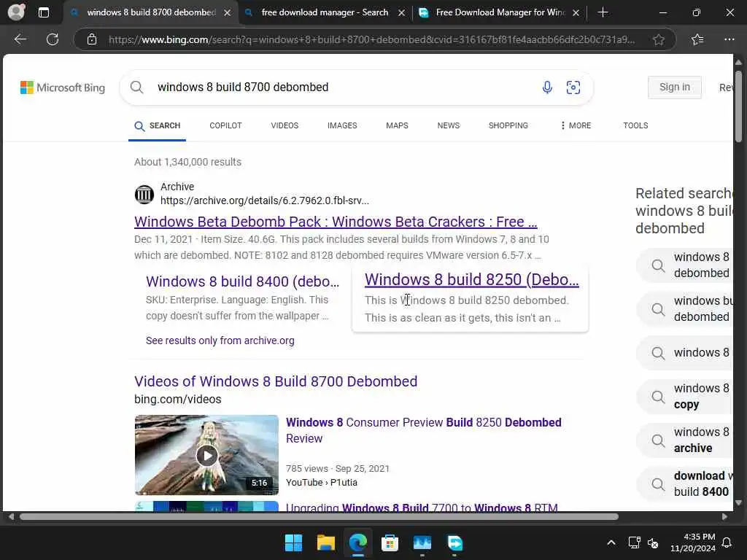747x560 pixels.
Task: Close the 'Free Download Manager for Win' tab
Action: pos(576,13)
